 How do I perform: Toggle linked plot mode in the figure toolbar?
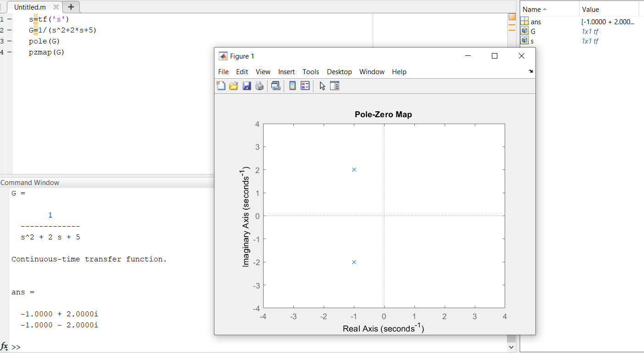(x=275, y=86)
